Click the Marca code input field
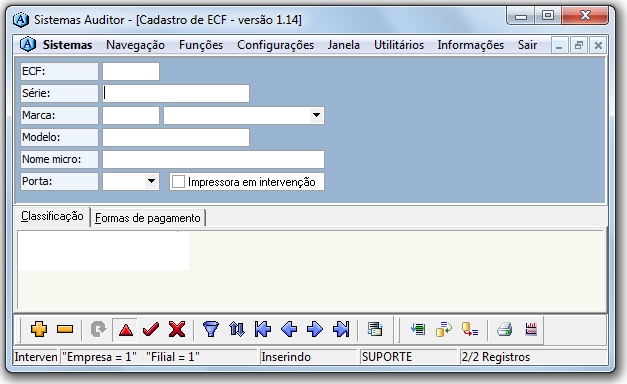Screen dimensions: 627x384 coord(131,115)
